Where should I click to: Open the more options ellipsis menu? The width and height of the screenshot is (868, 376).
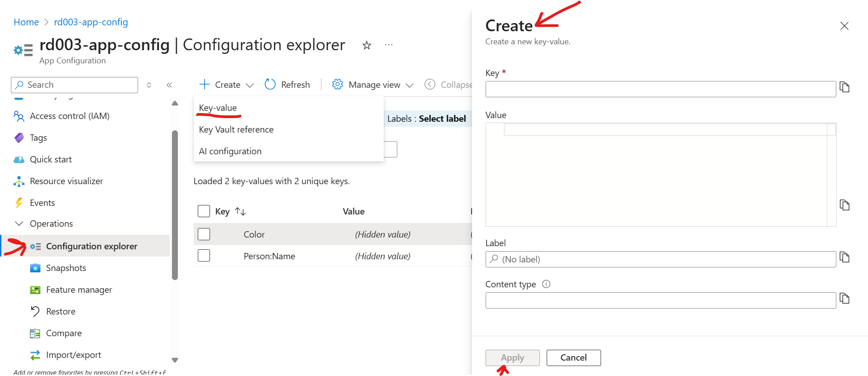389,45
